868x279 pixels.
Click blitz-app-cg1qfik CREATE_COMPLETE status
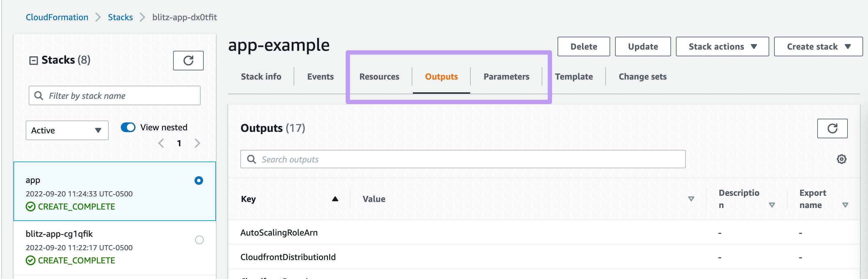[70, 260]
